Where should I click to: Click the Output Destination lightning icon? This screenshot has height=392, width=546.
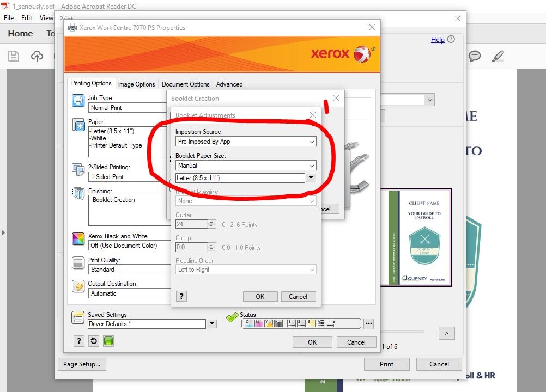click(78, 286)
